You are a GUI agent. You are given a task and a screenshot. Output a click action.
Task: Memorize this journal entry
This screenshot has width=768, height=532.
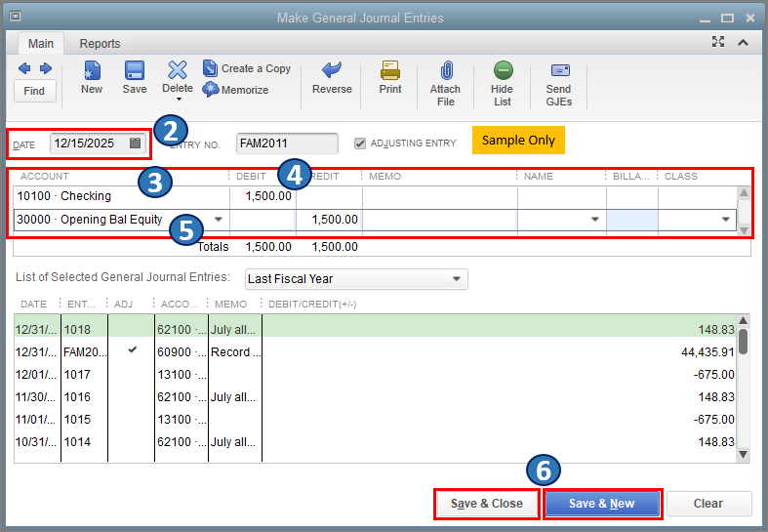[x=235, y=90]
